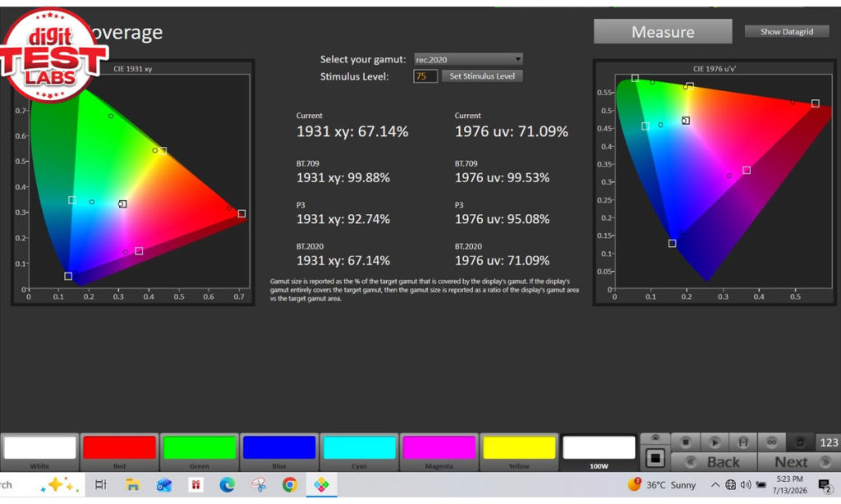Screen dimensions: 841x504
Task: Click Current 1931 xy: 67.14% value
Action: (352, 131)
